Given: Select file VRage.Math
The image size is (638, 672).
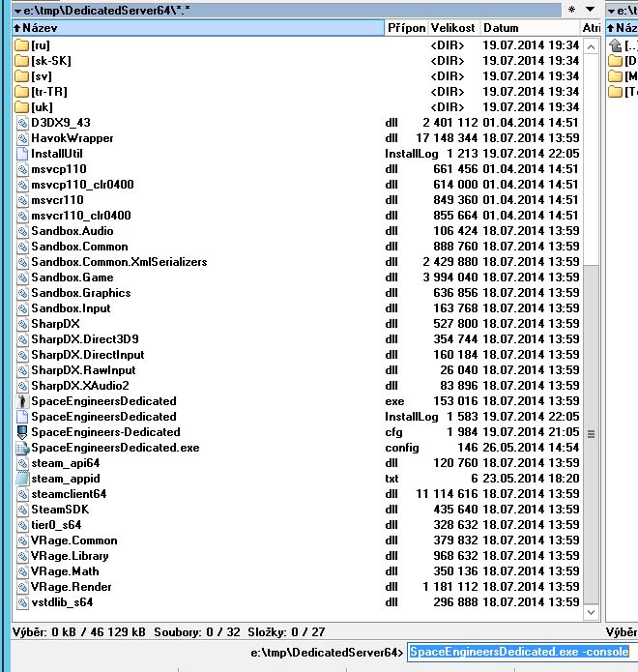Looking at the screenshot, I should [x=65, y=571].
